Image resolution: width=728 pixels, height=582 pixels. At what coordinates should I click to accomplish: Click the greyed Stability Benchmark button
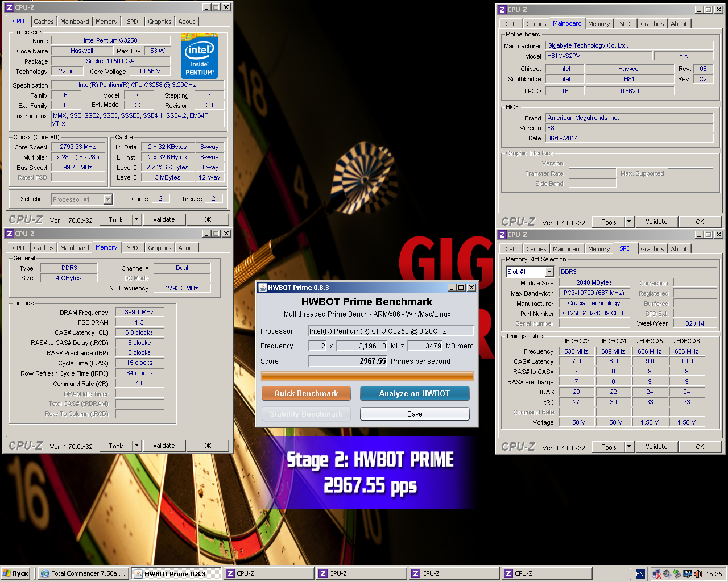coord(306,414)
